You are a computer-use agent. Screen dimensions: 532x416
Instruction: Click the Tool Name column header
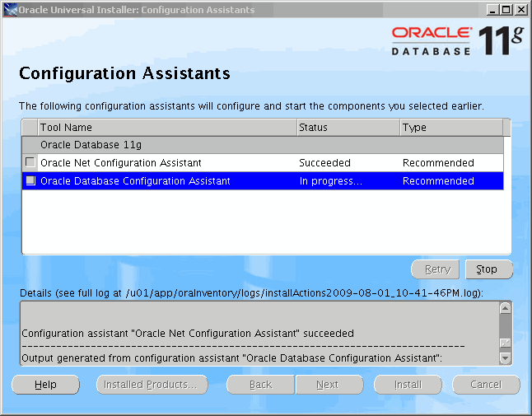point(167,128)
